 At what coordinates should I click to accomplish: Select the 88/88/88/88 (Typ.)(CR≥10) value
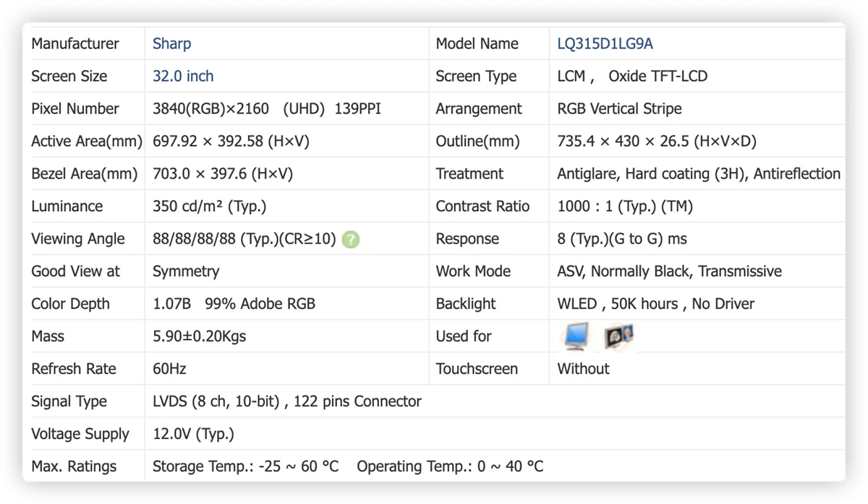(x=244, y=239)
